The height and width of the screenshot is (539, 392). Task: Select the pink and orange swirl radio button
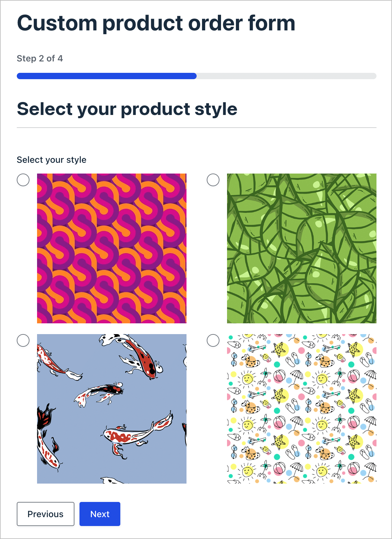click(x=23, y=180)
